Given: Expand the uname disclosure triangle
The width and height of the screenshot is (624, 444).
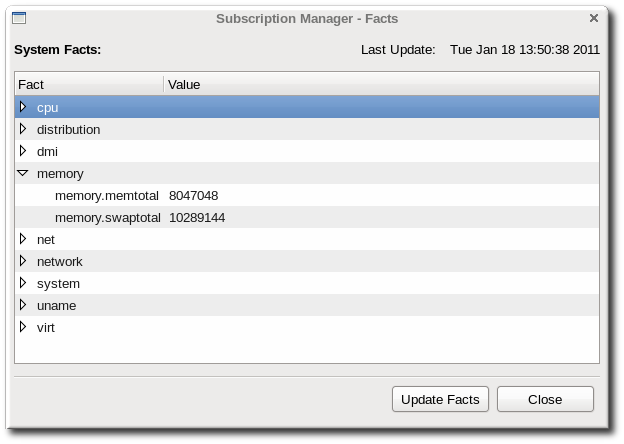Looking at the screenshot, I should point(23,305).
